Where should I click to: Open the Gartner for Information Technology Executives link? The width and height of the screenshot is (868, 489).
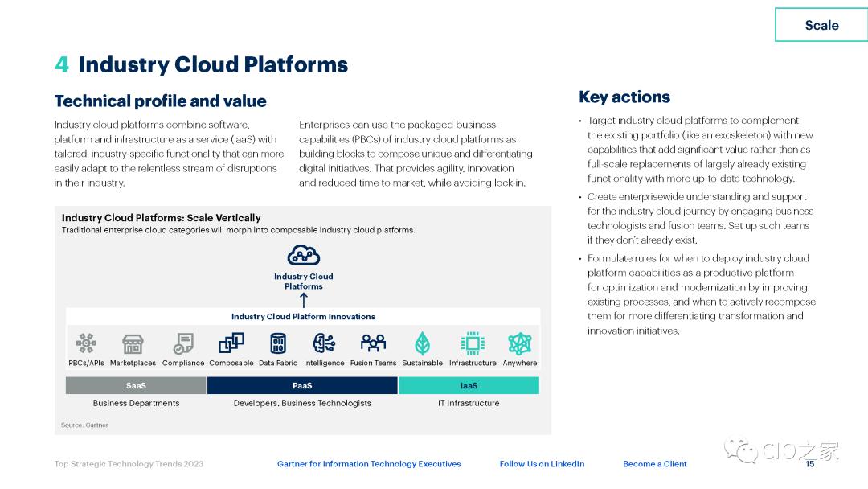point(369,464)
